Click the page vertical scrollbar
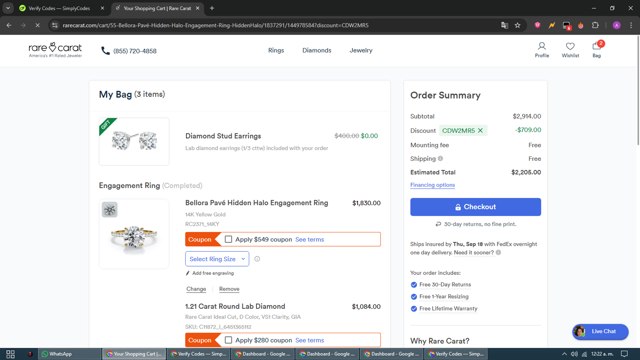640x360 pixels. pos(638,90)
